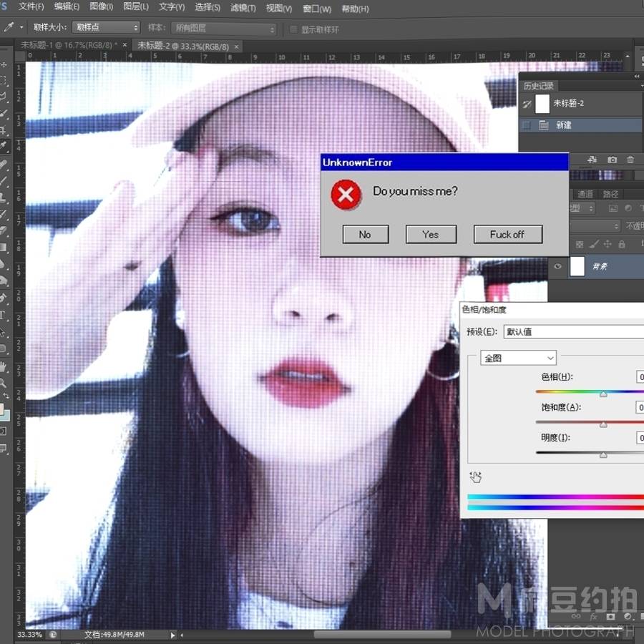644x644 pixels.
Task: Click the 色相 hue slider handle
Action: [x=603, y=394]
